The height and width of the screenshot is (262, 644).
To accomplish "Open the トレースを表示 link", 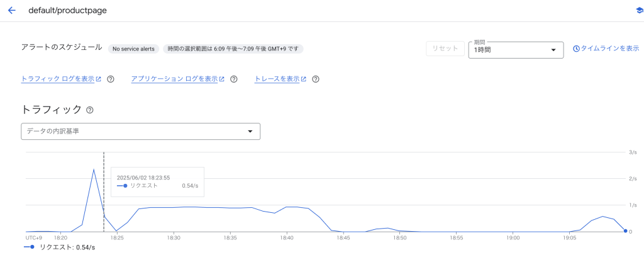I will (x=277, y=79).
